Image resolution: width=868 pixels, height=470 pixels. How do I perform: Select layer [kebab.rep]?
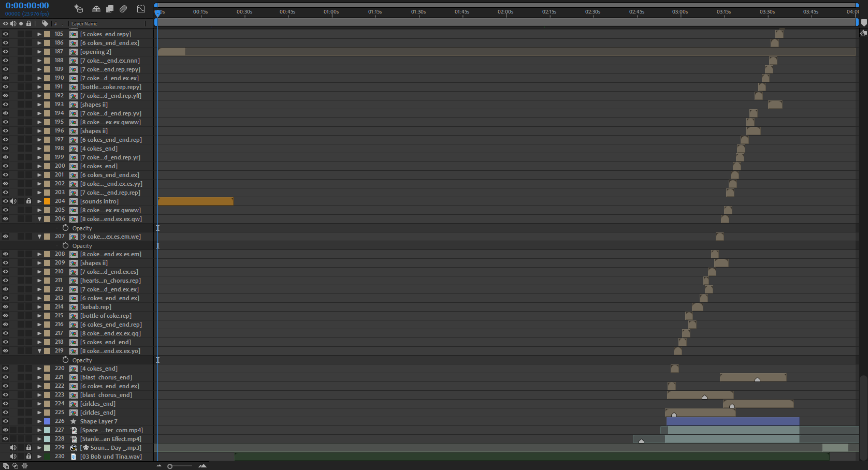(x=96, y=307)
